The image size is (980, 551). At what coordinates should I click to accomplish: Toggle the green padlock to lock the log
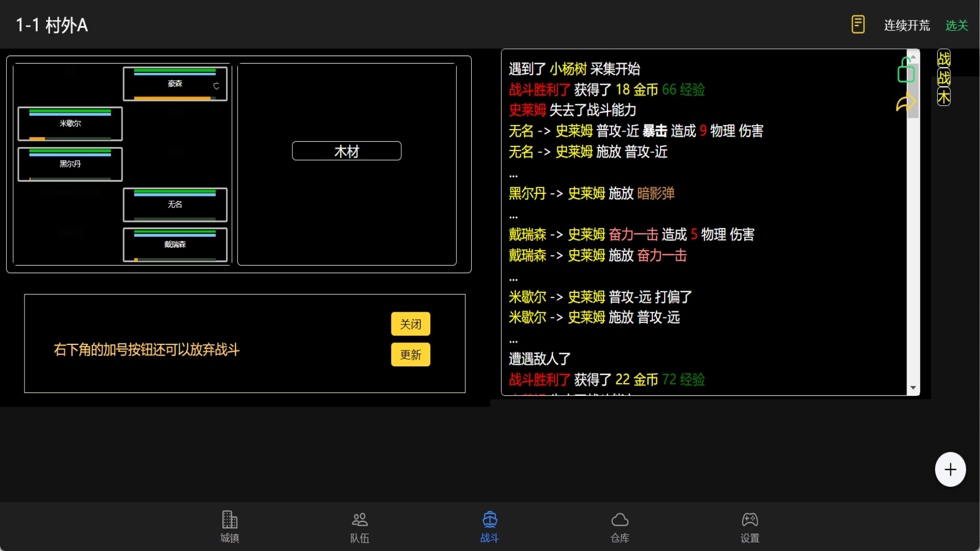click(905, 70)
